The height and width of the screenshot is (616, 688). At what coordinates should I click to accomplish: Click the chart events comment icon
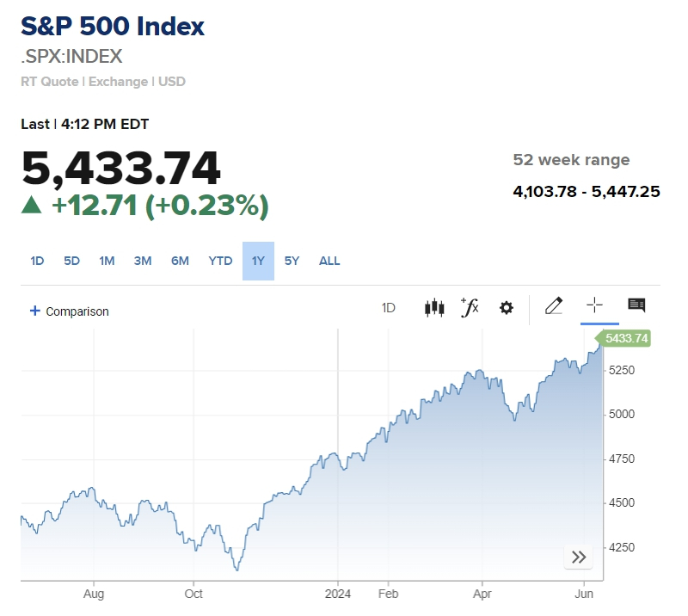[636, 305]
